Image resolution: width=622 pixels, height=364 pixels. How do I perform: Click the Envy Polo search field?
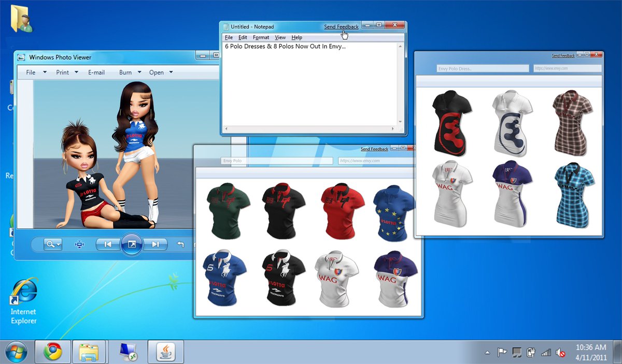277,161
